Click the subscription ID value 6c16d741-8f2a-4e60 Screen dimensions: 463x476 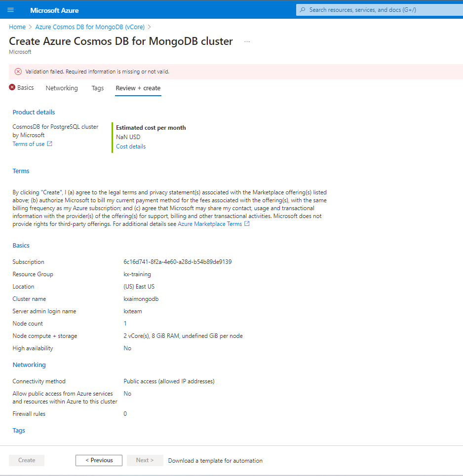(x=177, y=262)
